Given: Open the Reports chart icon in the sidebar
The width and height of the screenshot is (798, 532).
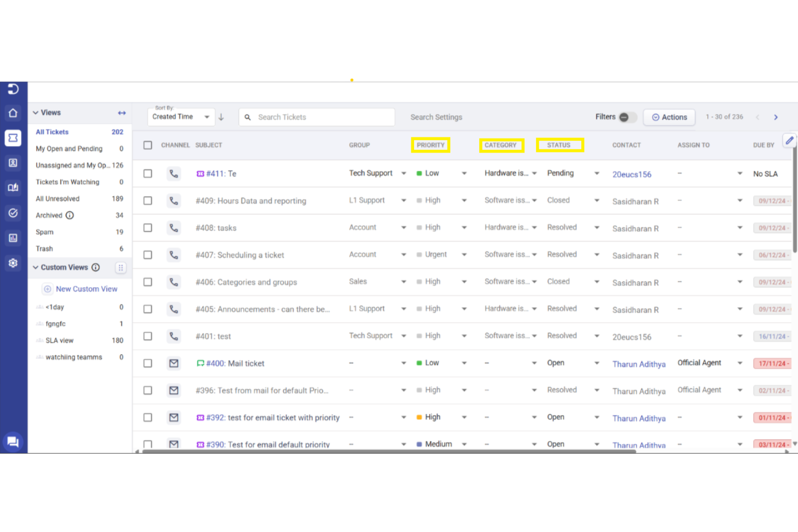Looking at the screenshot, I should (x=13, y=238).
